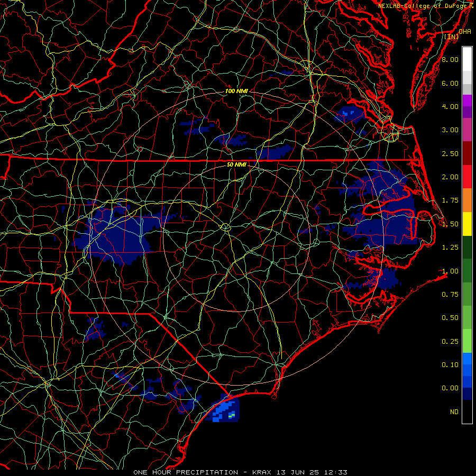This screenshot has width=476, height=476.
Task: Click the 1.75 legend value
Action: click(450, 200)
